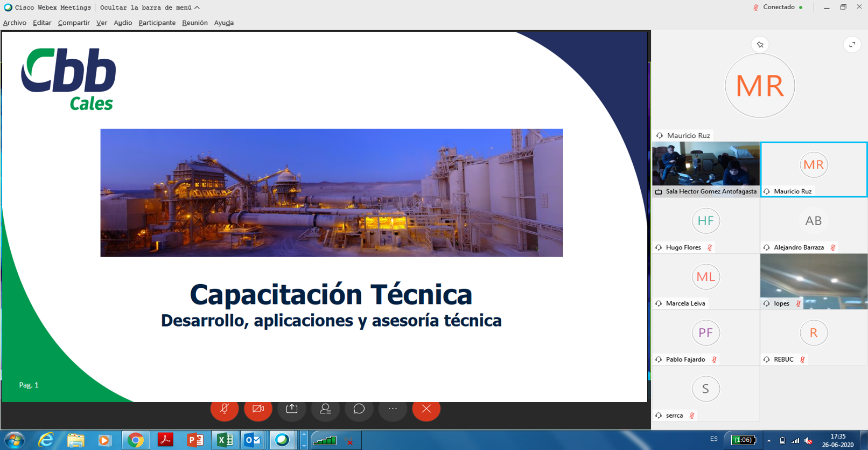
Task: Open the participants panel icon
Action: pos(325,409)
